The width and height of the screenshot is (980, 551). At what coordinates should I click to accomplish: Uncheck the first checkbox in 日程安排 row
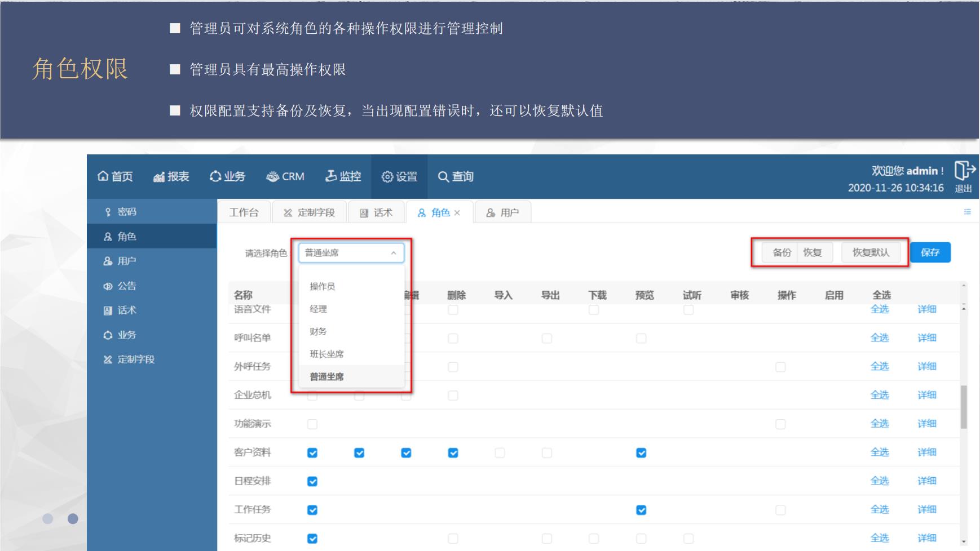click(x=312, y=482)
